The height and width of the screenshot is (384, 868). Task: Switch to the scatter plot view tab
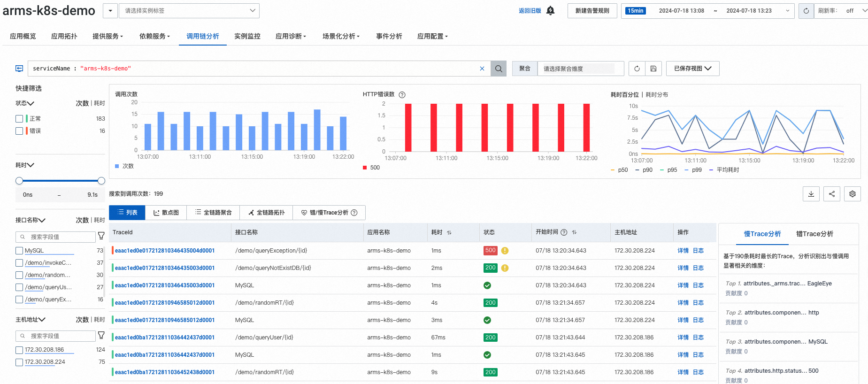[166, 213]
